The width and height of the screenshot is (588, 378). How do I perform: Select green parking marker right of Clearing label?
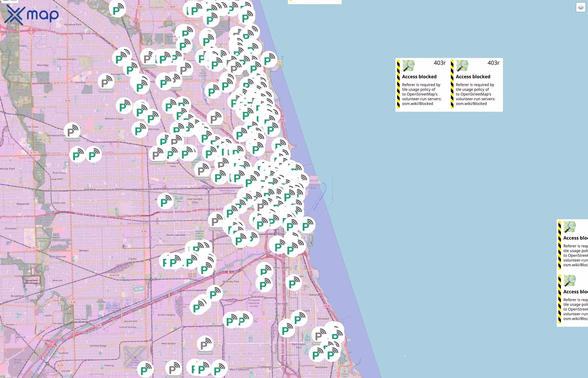click(x=145, y=369)
